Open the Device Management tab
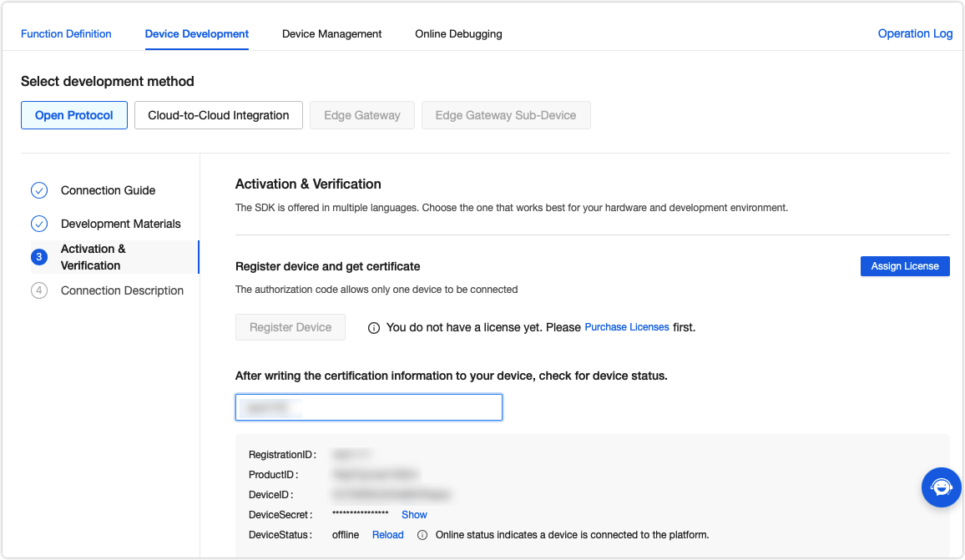Viewport: 965px width, 560px height. pyautogui.click(x=331, y=34)
